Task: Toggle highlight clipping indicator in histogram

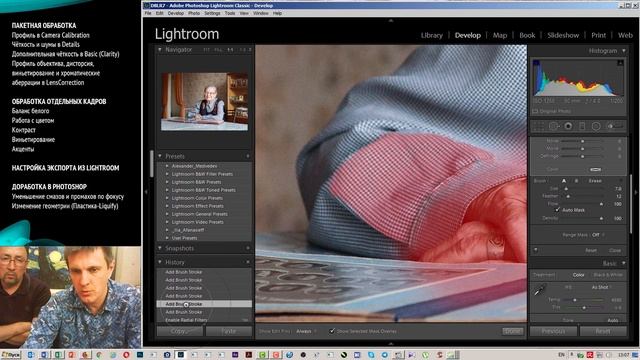Action: (620, 63)
